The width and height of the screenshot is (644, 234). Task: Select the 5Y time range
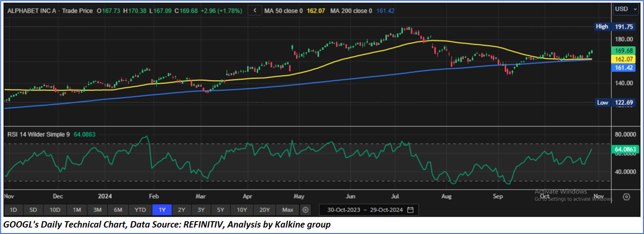(221, 210)
